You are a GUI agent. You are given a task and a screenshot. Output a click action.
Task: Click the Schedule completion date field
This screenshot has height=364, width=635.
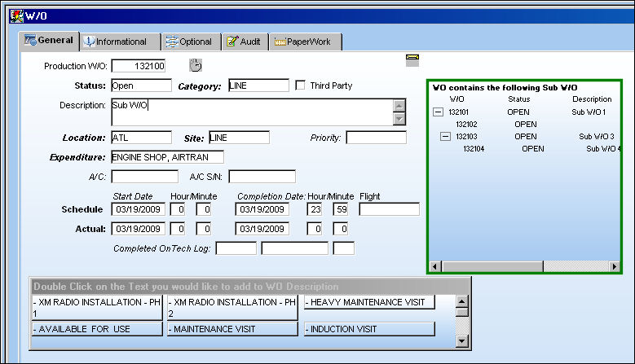[x=262, y=209]
